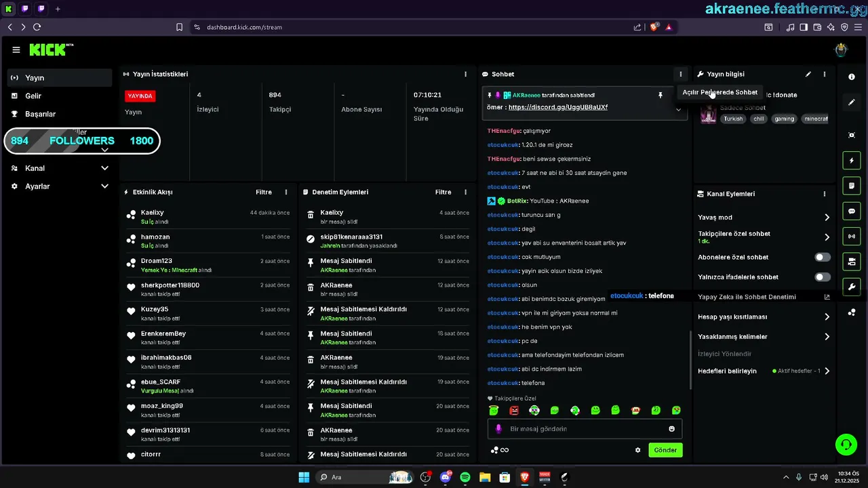Viewport: 868px width, 488px height.
Task: Click the stream thumbnail in Yayın bilgisi
Action: pos(708,114)
